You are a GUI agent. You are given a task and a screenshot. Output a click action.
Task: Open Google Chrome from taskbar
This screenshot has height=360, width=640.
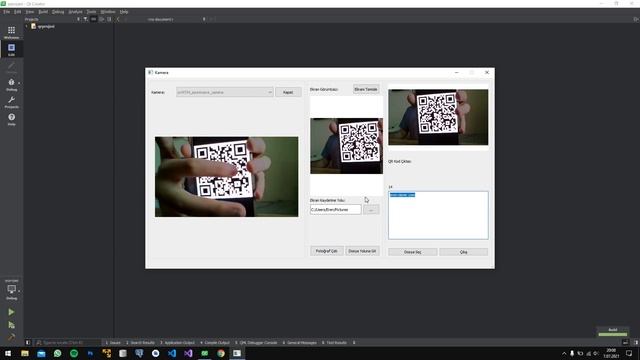pos(221,353)
